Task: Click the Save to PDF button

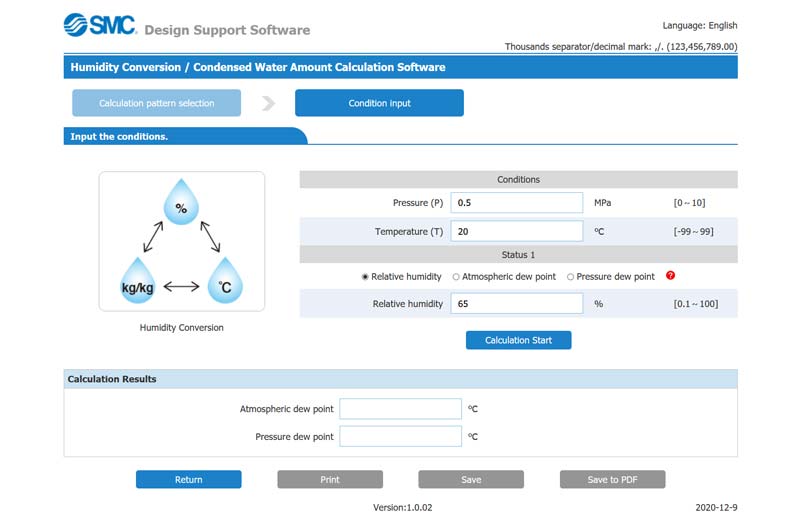Action: 612,480
